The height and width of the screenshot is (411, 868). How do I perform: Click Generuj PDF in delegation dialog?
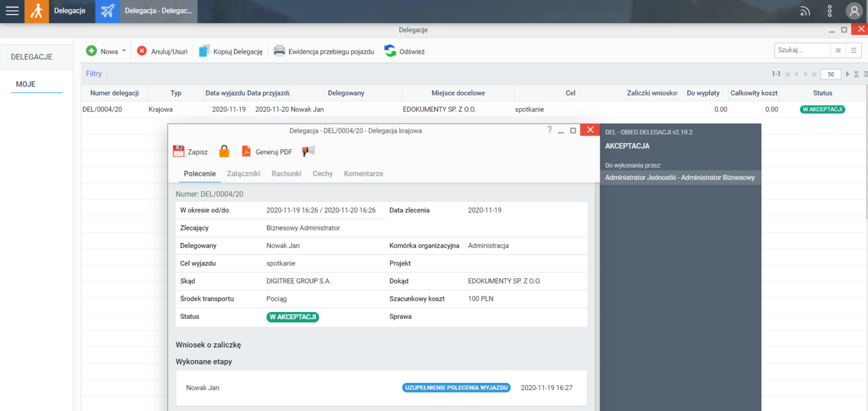(267, 152)
